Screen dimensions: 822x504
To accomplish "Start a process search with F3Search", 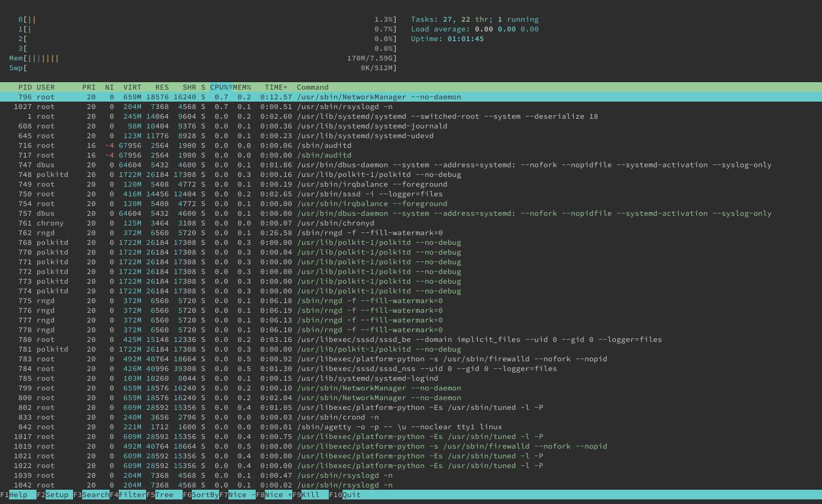I will (91, 495).
